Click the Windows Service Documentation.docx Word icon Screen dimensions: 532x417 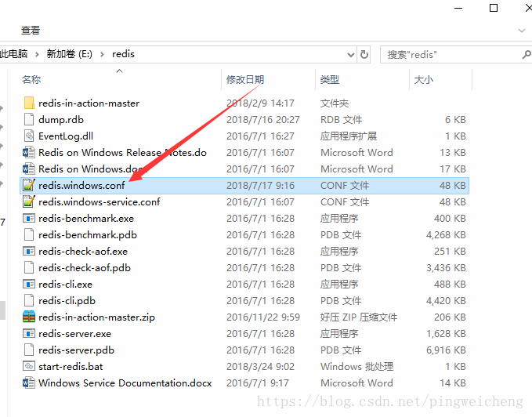coord(29,383)
